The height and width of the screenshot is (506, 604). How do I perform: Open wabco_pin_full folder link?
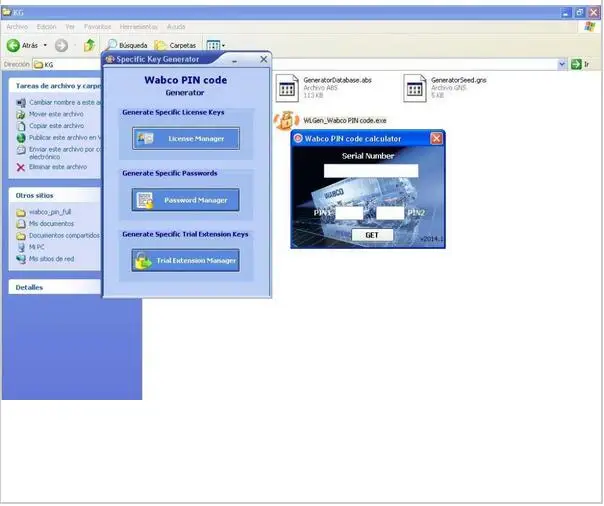click(x=50, y=212)
